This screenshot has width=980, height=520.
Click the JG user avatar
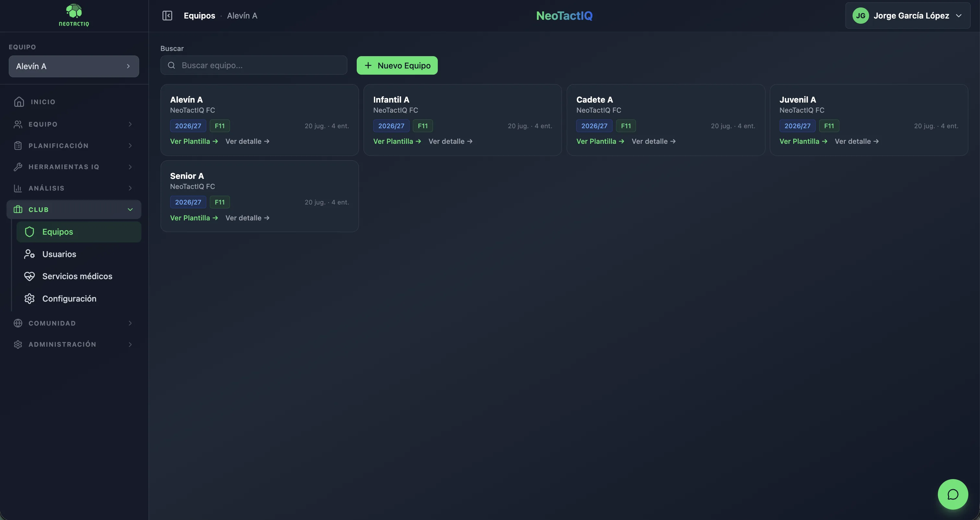coord(861,16)
